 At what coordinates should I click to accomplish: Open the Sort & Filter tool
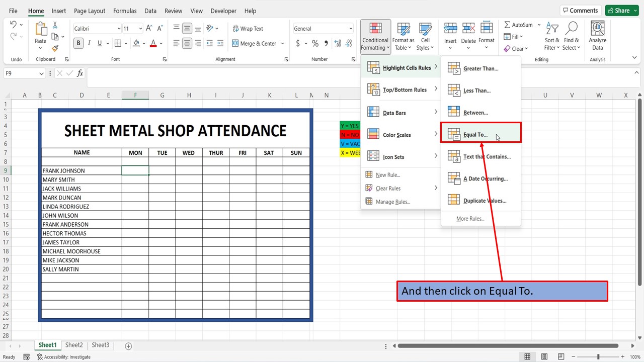click(x=552, y=36)
